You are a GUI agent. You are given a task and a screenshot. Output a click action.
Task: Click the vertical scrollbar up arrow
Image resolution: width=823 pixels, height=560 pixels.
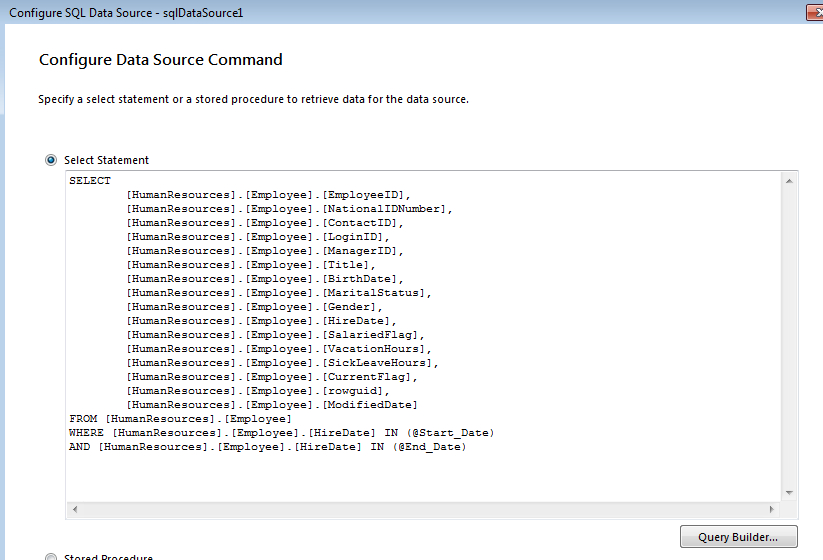tap(790, 181)
